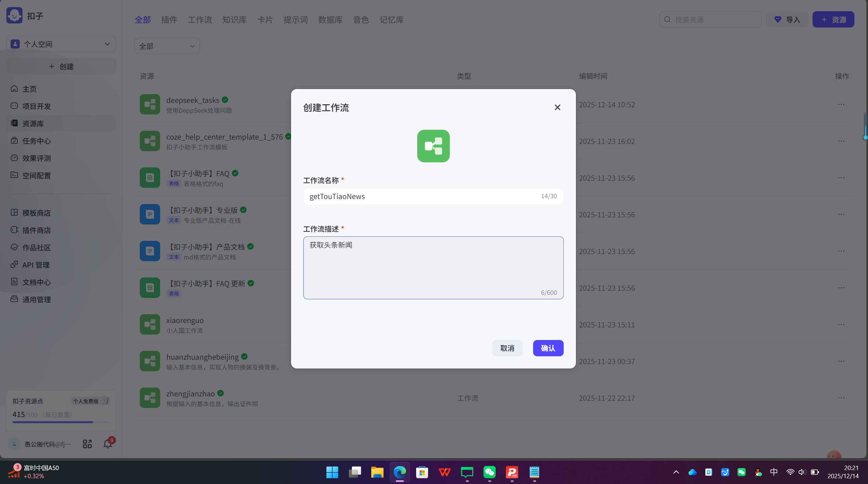Image resolution: width=868 pixels, height=484 pixels.
Task: Confirm workflow creation with 确认 button
Action: point(548,348)
